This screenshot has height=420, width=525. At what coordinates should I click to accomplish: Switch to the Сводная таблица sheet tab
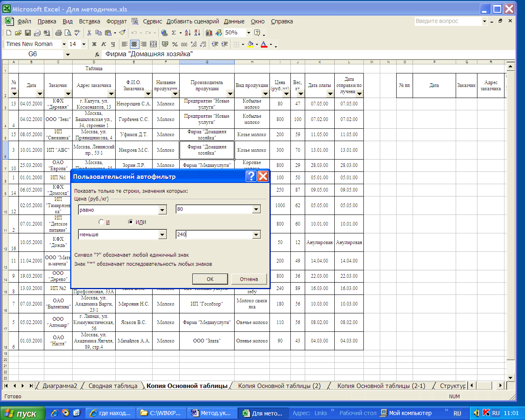pos(113,386)
